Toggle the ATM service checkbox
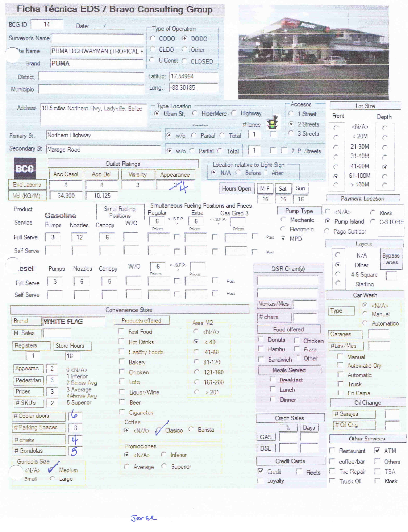The image size is (408, 532). point(377,450)
